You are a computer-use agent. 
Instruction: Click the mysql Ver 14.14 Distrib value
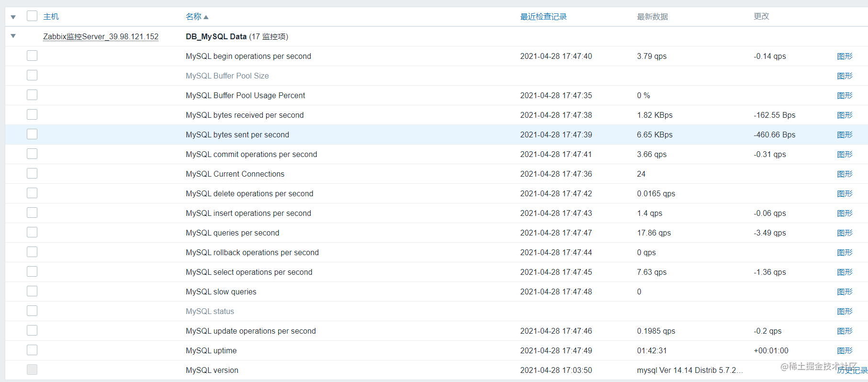point(690,370)
